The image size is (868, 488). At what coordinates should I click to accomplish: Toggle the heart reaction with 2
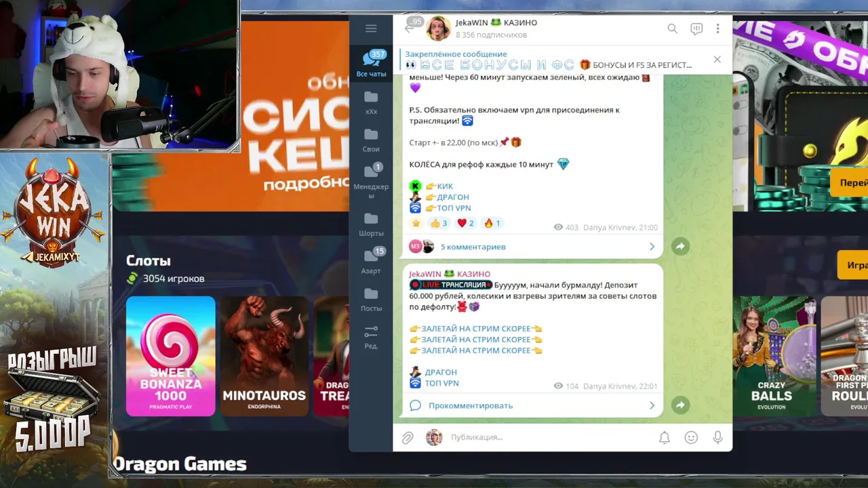[465, 223]
